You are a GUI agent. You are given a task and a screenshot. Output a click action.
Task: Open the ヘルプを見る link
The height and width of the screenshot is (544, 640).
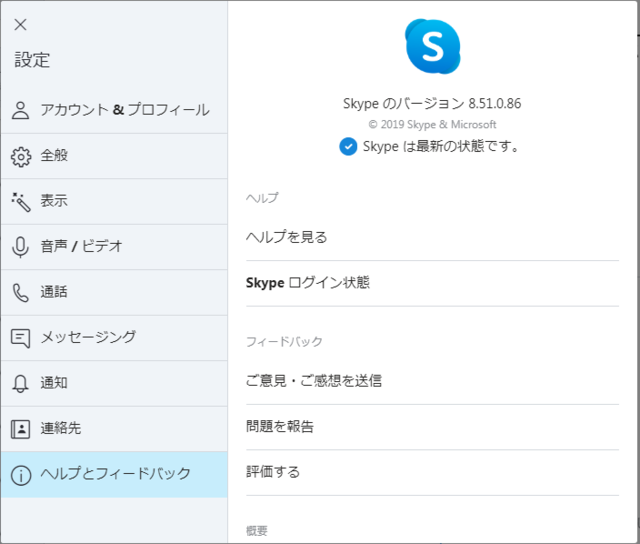pos(433,238)
